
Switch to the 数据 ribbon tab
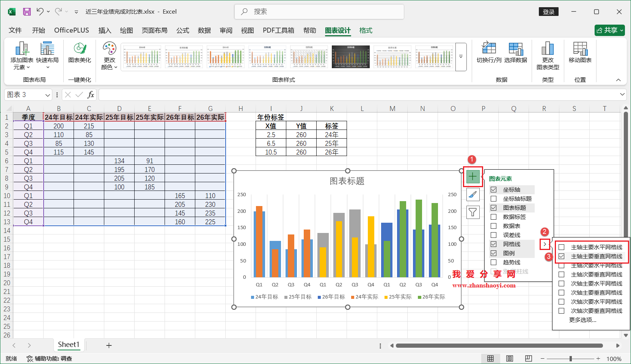[x=204, y=30]
